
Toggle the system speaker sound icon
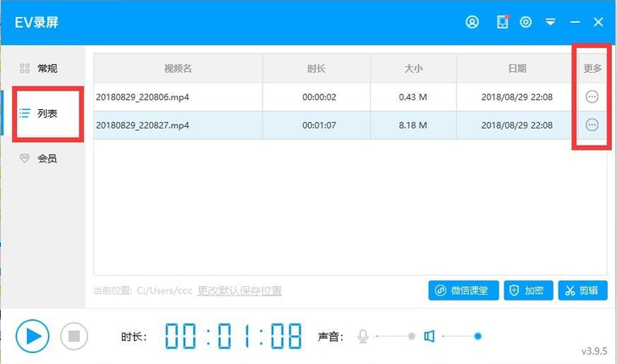pos(429,336)
